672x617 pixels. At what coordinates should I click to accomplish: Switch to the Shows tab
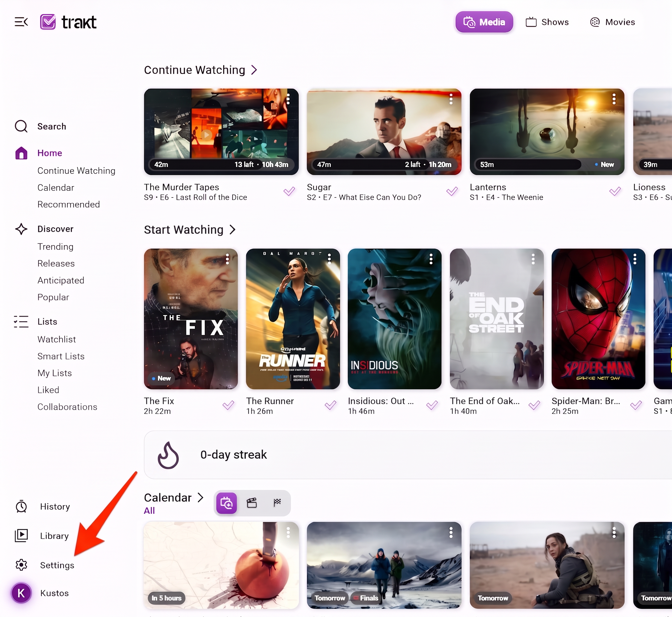[x=547, y=22]
